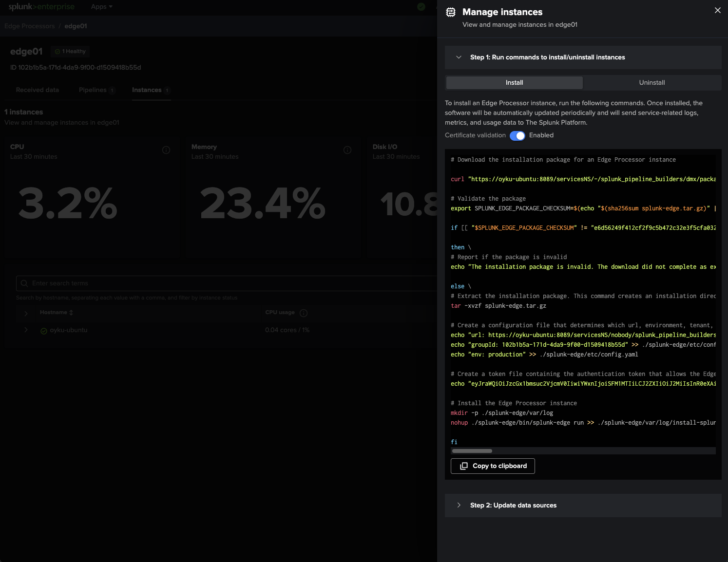Open the Apps dropdown menu
Screen dimensions: 728x562
pyautogui.click(x=101, y=7)
